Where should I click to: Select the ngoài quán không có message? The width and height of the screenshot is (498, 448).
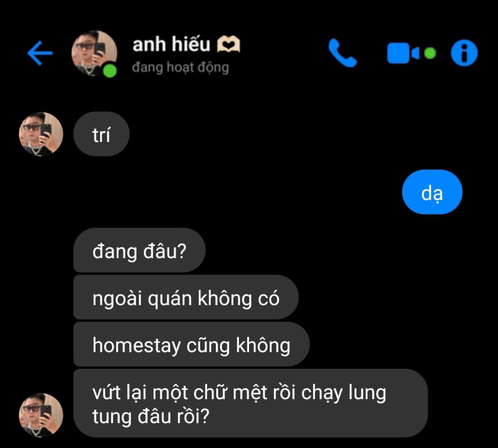click(x=186, y=297)
